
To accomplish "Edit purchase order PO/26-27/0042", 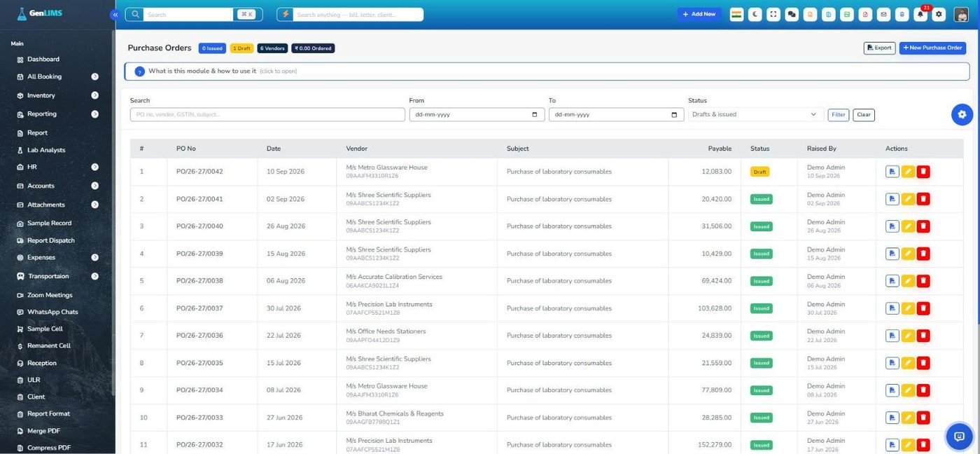I will pyautogui.click(x=908, y=172).
